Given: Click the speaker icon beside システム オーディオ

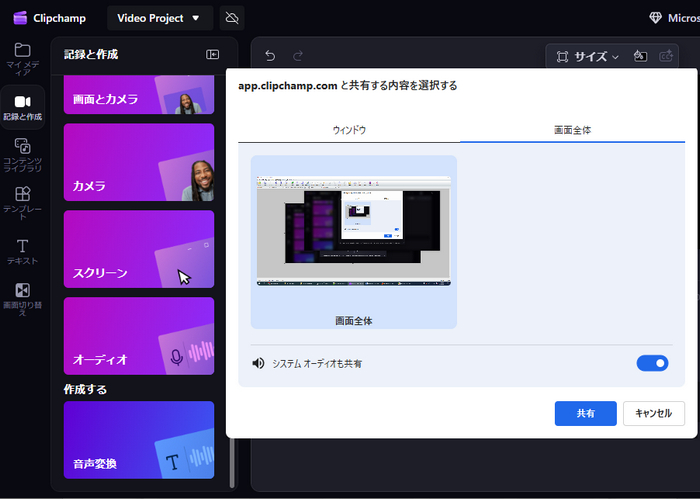Looking at the screenshot, I should click(x=258, y=363).
